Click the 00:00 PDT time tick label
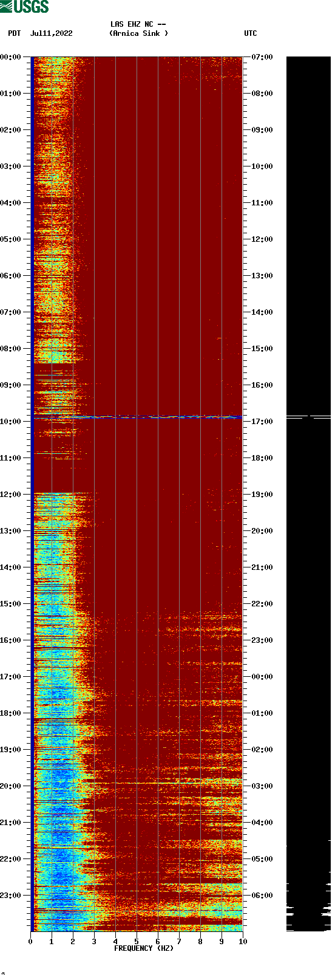 pos(11,57)
